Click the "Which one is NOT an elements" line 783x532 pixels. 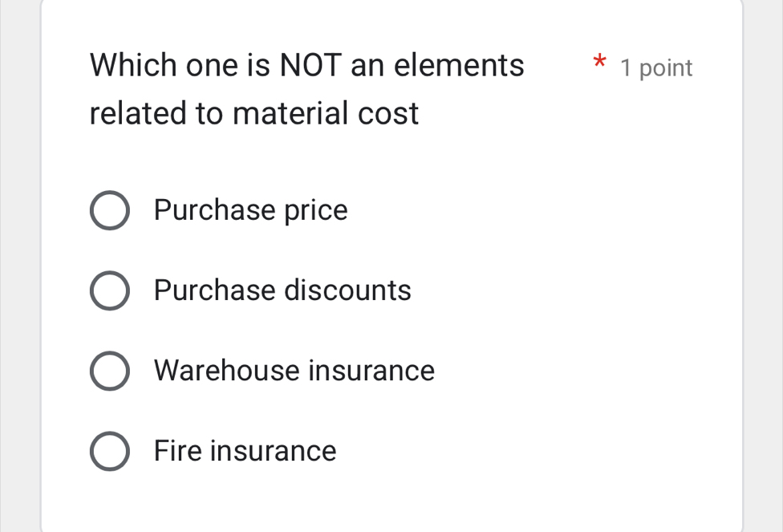[307, 65]
